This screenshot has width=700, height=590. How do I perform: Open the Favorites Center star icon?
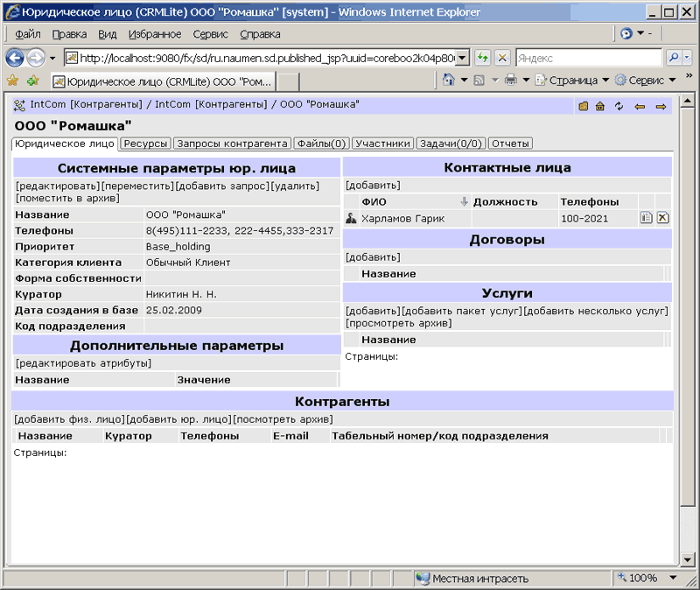coord(13,81)
